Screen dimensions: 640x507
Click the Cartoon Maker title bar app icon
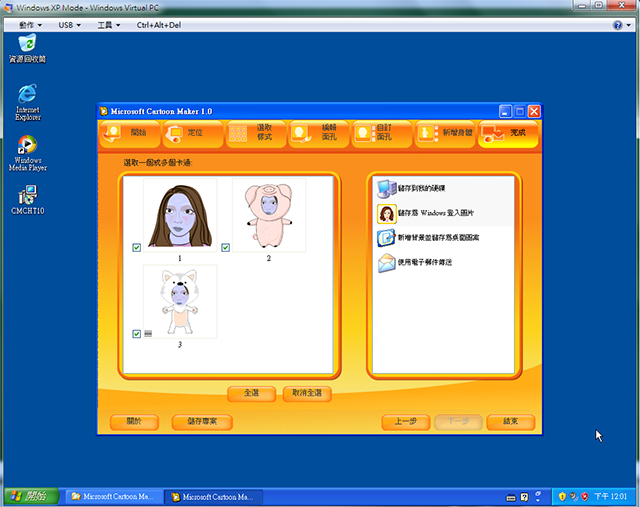tap(104, 111)
